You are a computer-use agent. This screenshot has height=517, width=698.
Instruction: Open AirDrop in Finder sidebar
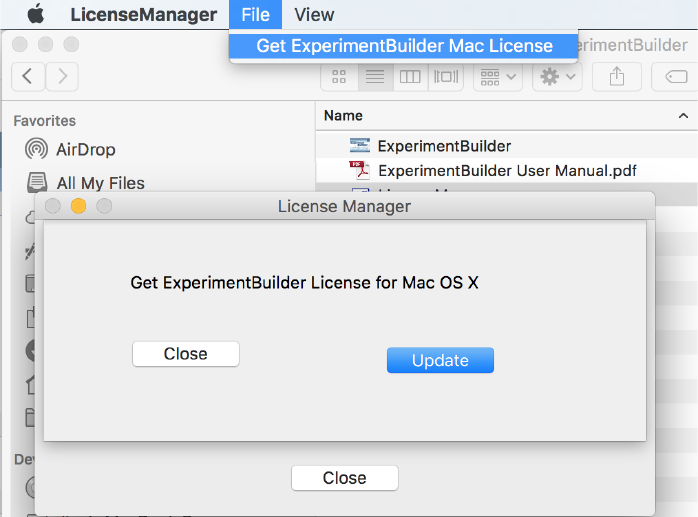coord(85,150)
